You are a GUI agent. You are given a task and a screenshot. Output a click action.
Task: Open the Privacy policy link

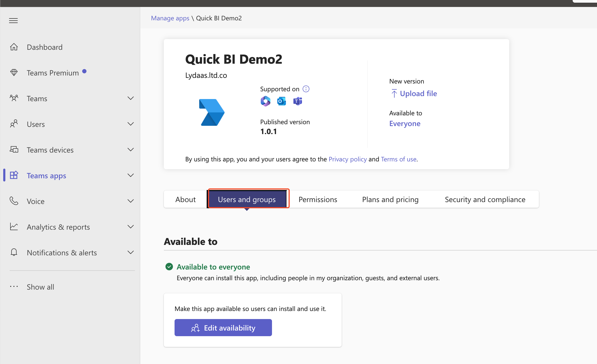(x=347, y=159)
